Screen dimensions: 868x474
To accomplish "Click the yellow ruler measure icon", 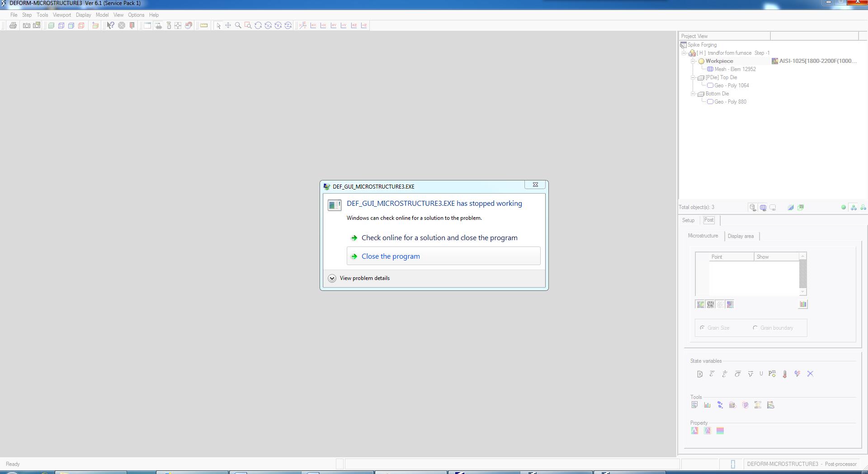I will click(x=204, y=26).
